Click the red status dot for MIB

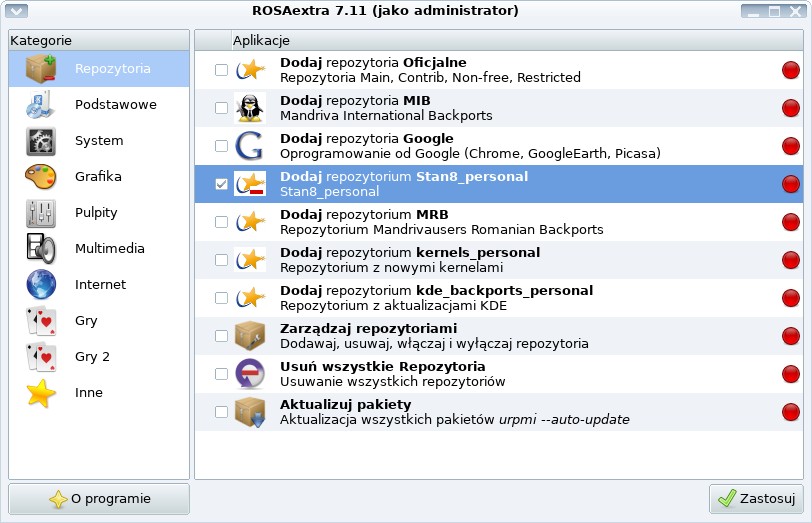click(791, 108)
